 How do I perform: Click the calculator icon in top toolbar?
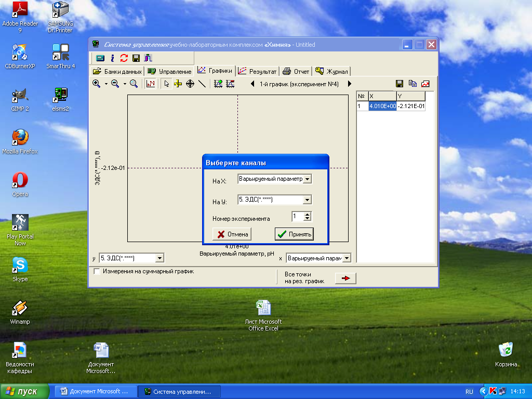coord(100,58)
